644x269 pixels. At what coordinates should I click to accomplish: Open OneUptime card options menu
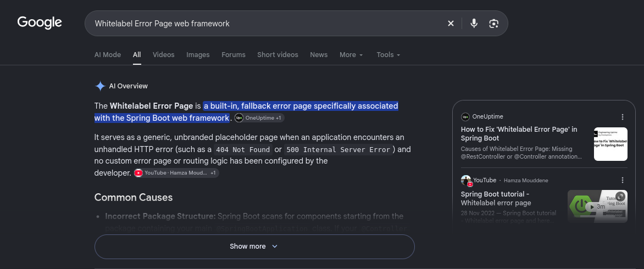point(622,117)
